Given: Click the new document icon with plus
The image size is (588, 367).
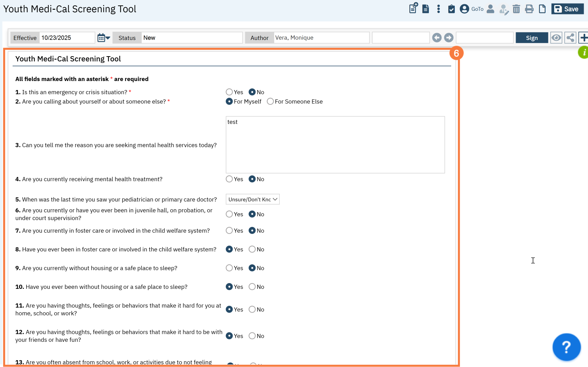Looking at the screenshot, I should [x=413, y=8].
